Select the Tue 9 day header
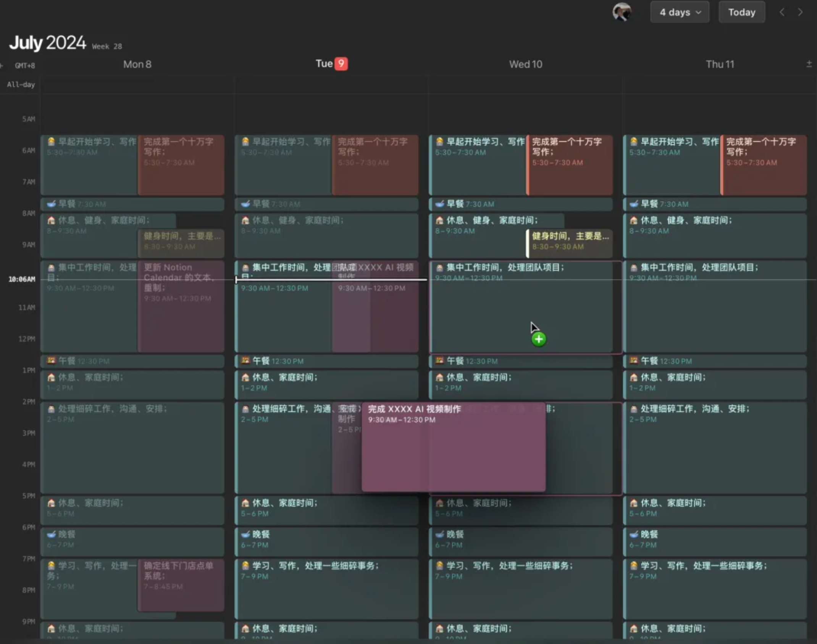Screen dimensions: 817x644 tap(331, 64)
